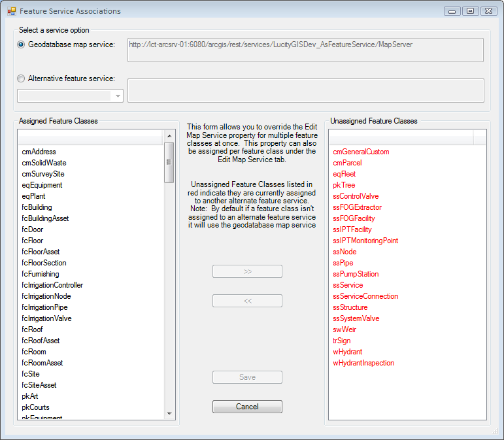
Task: Select fcFloor in assigned list
Action: (x=33, y=241)
